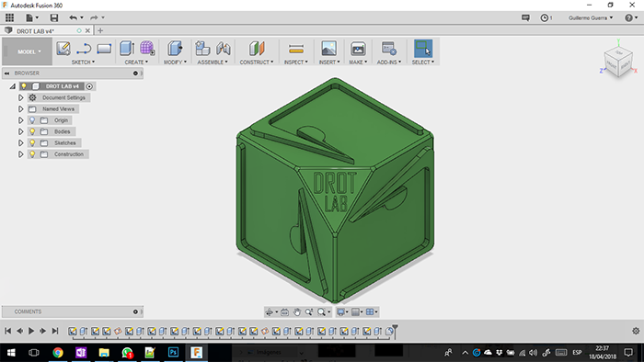
Task: Open the job status clock icon
Action: 545,17
